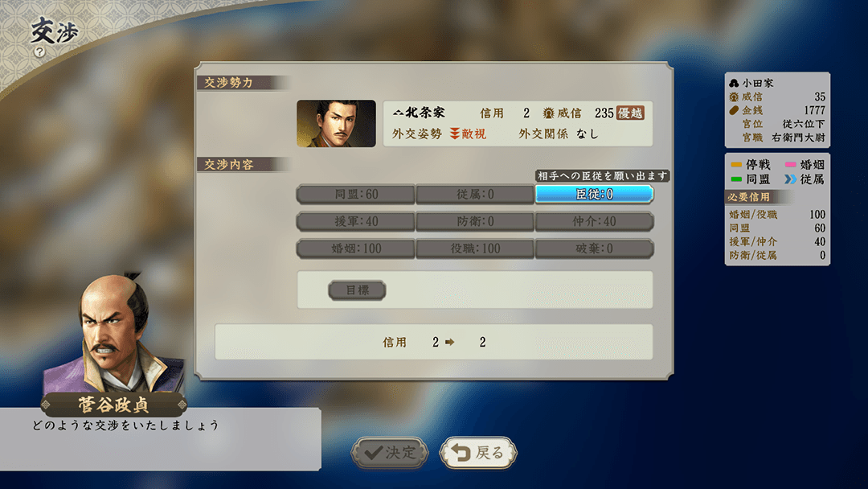
Task: Open the 目標 target selector
Action: coord(357,290)
